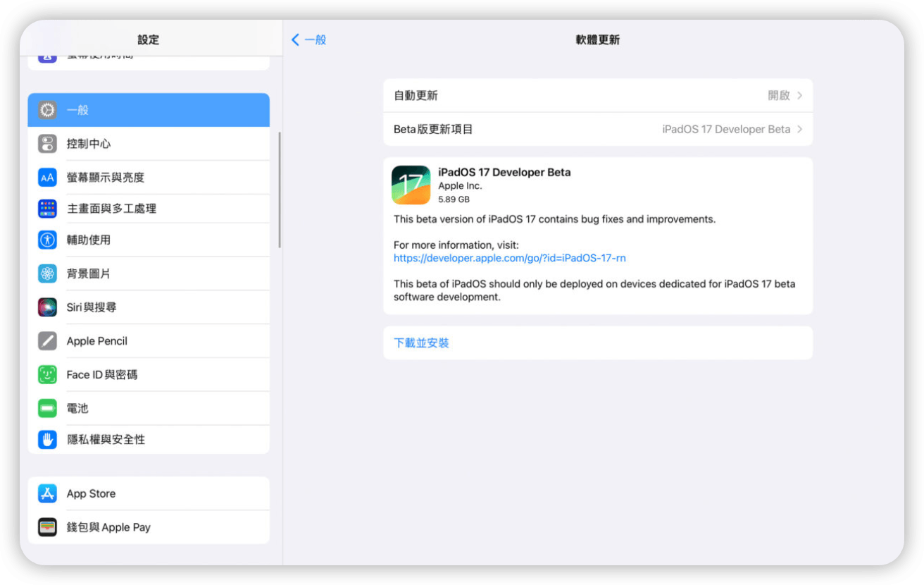924x585 pixels.
Task: Click the iPadOS 17 update thumbnail
Action: [411, 185]
